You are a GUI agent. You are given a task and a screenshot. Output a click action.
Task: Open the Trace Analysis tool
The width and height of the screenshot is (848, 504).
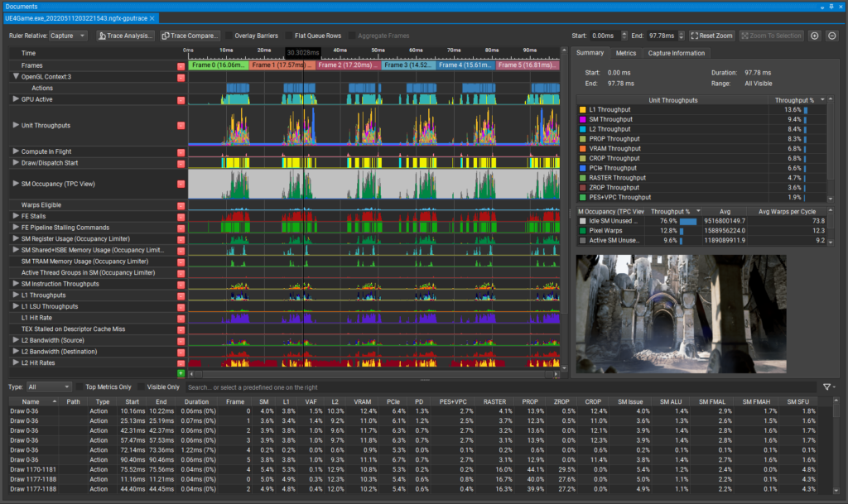click(125, 36)
